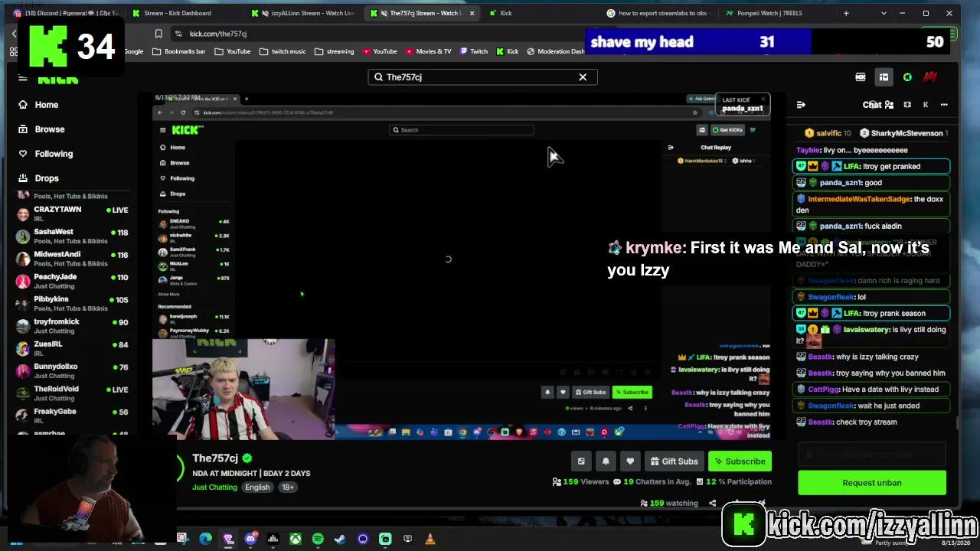Close the The757cj Stream tab

[472, 13]
